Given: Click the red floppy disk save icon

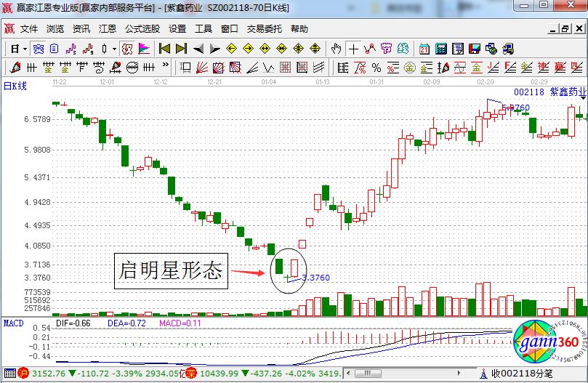Looking at the screenshot, I should coord(475,49).
